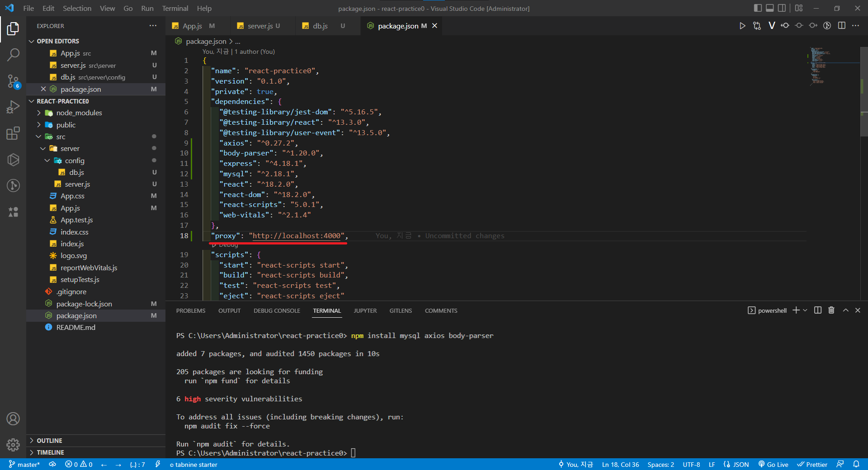Close the package.json editor tab
Screen dimensions: 868x470
434,26
